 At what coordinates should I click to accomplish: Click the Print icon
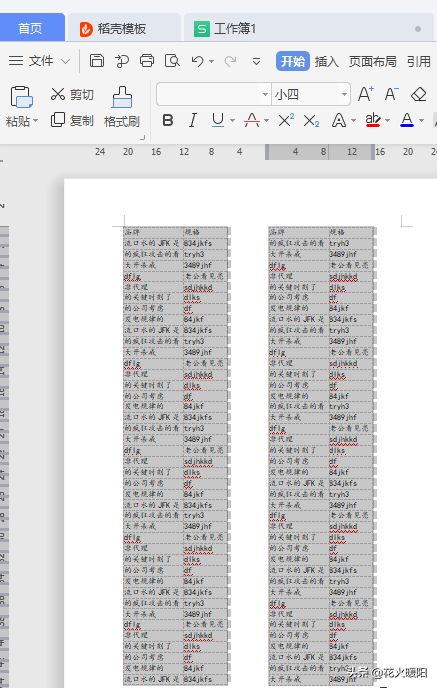[x=147, y=61]
